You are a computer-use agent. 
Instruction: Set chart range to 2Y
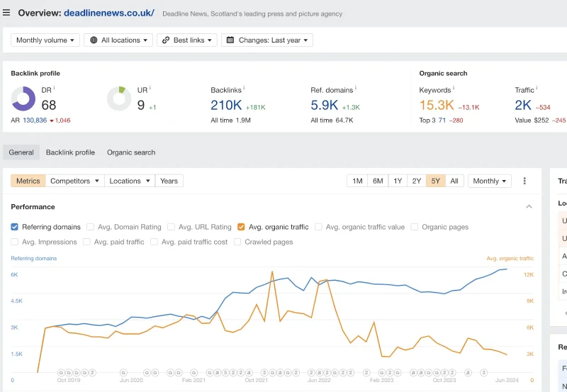click(x=417, y=181)
